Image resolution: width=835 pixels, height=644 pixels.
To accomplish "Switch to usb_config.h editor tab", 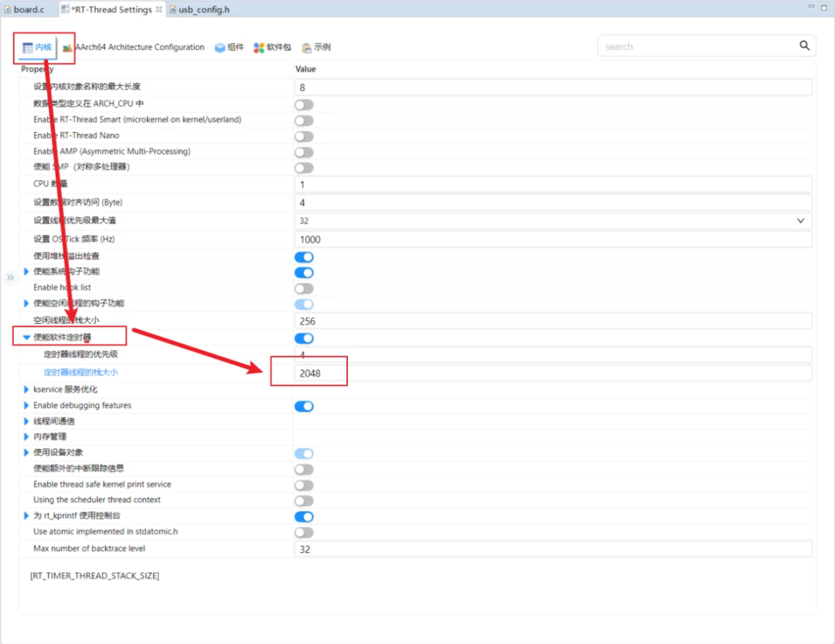I will pyautogui.click(x=199, y=9).
